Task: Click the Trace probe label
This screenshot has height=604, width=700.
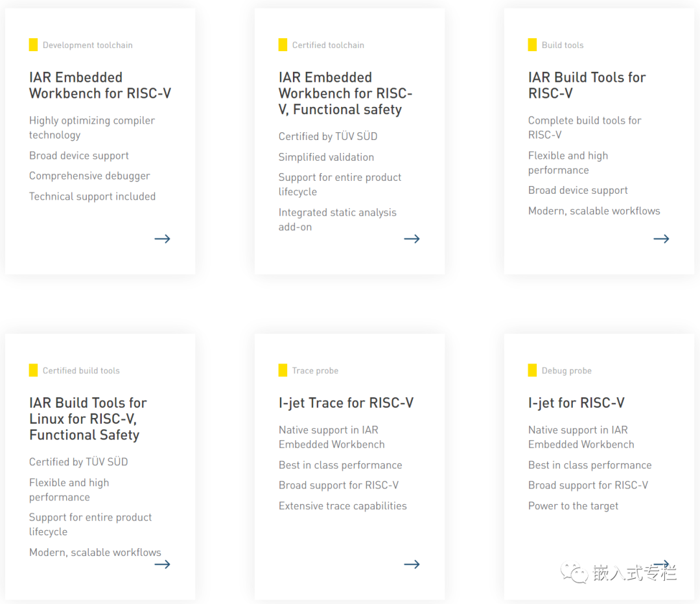Action: coord(315,371)
